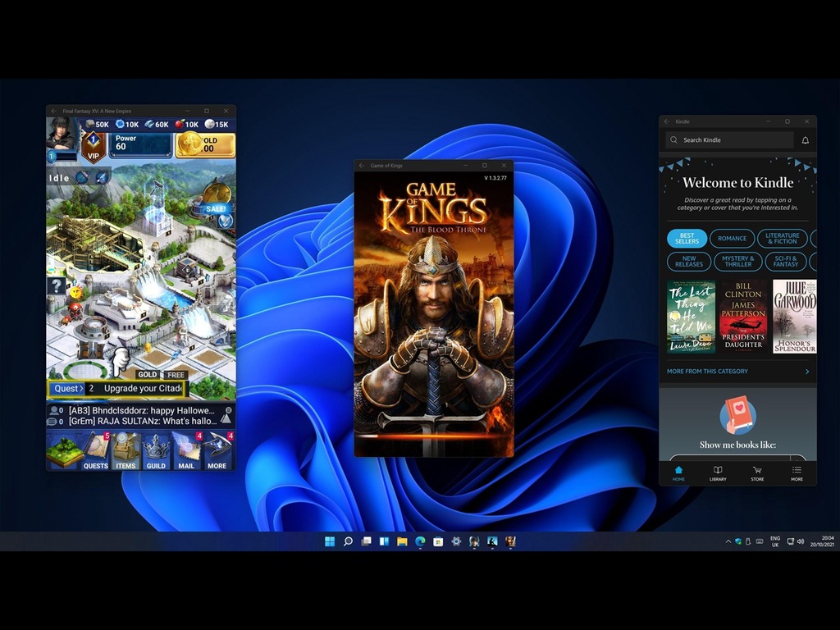Open Microsoft Store from taskbar
This screenshot has width=840, height=630.
pyautogui.click(x=438, y=541)
